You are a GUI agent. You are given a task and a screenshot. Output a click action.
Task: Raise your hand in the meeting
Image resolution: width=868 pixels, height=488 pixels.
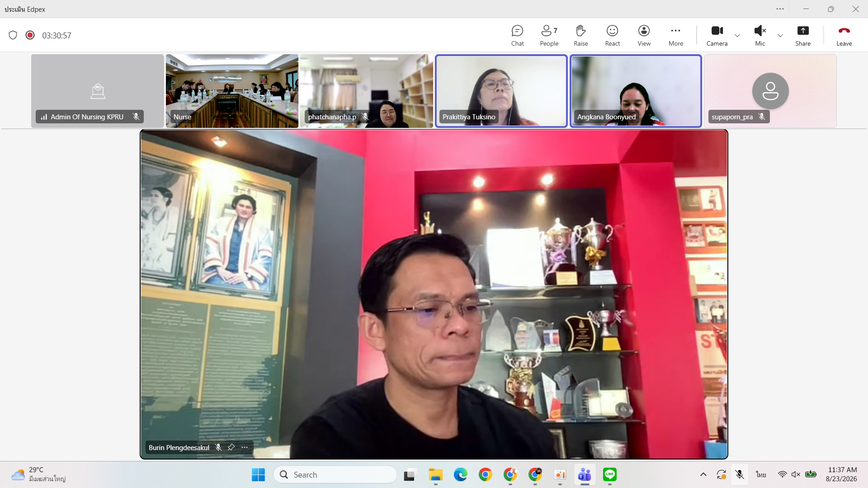coord(580,36)
